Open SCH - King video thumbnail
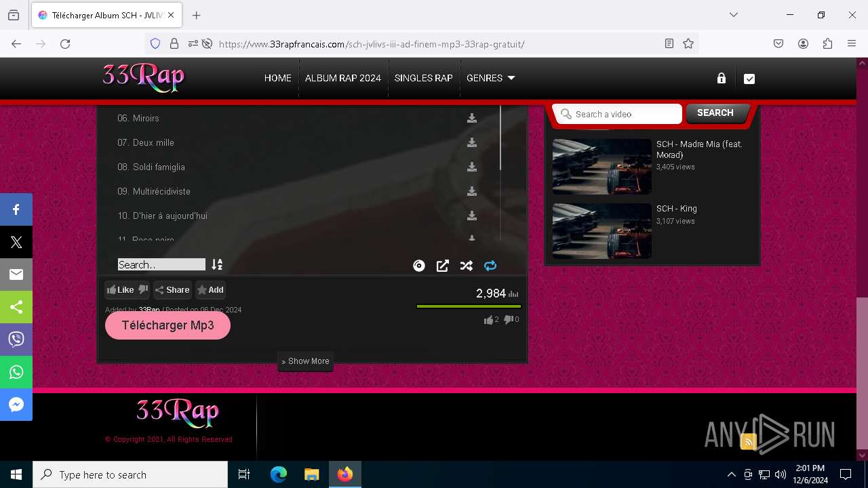Image resolution: width=868 pixels, height=488 pixels. click(x=601, y=230)
